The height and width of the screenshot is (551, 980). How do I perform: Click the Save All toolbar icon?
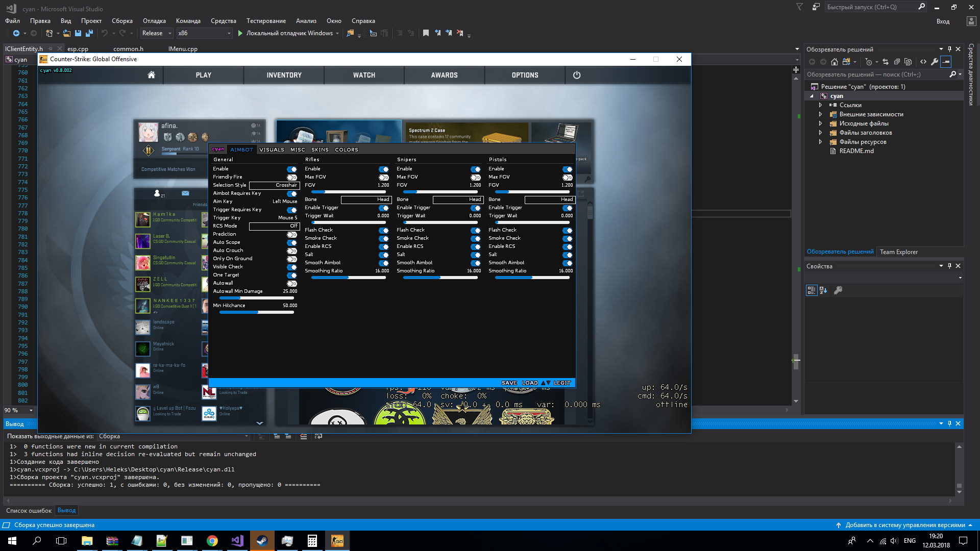(x=89, y=33)
